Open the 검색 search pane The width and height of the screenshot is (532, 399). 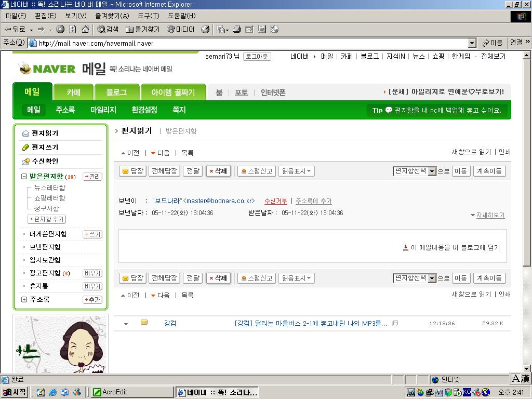(x=108, y=30)
